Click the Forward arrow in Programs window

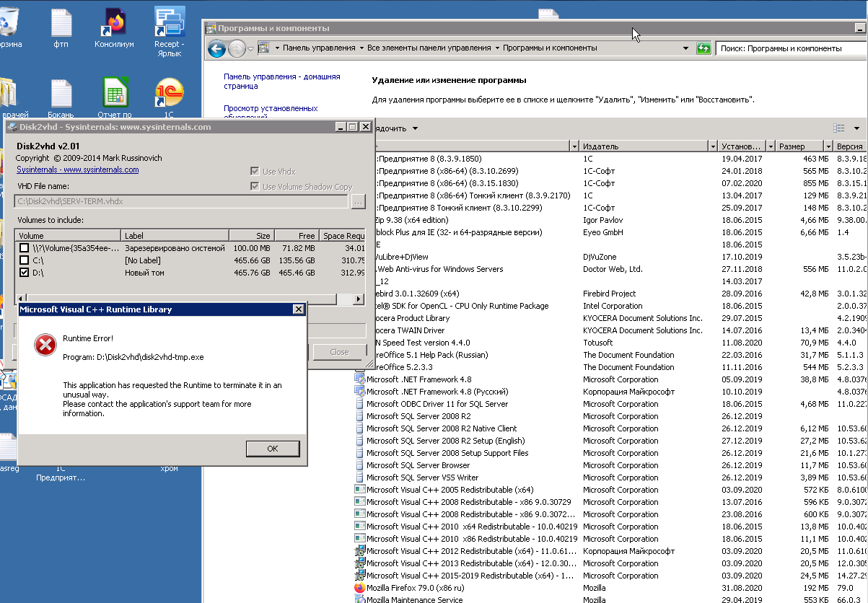[237, 48]
